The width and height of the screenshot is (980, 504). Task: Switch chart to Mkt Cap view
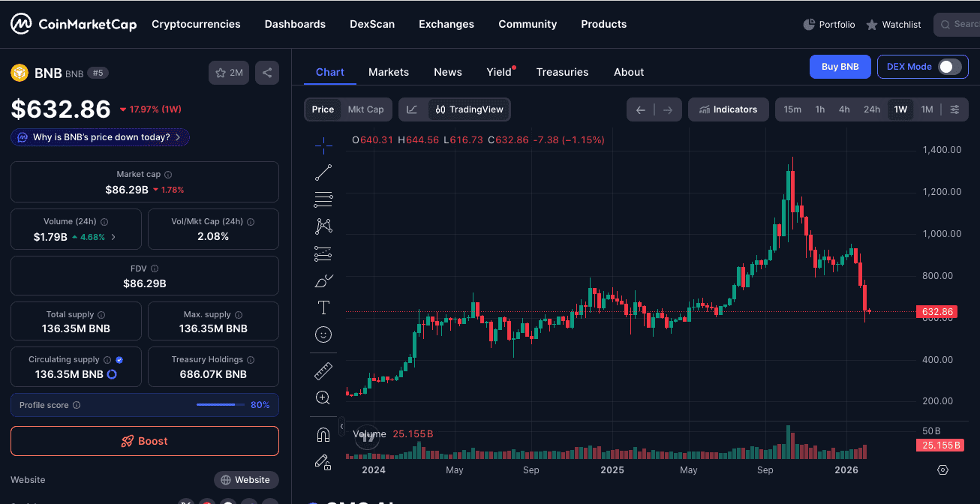(365, 109)
